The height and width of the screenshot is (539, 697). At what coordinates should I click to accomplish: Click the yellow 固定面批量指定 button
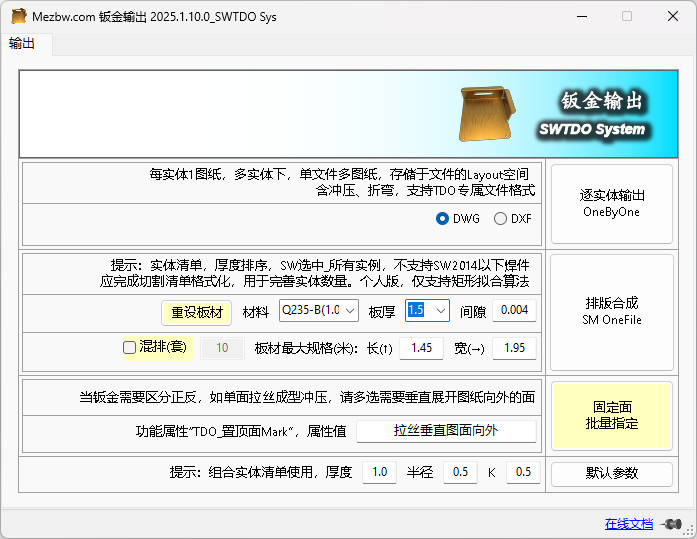coord(611,415)
